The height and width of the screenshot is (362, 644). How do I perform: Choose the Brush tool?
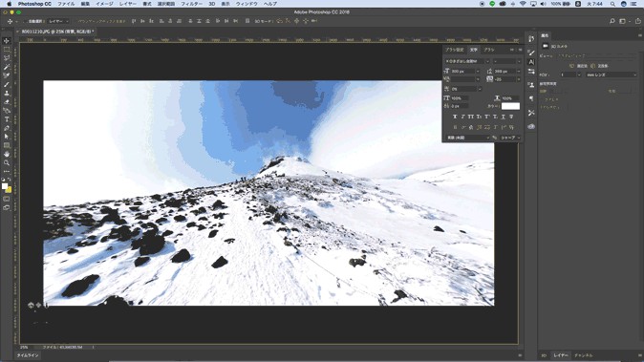pos(6,84)
